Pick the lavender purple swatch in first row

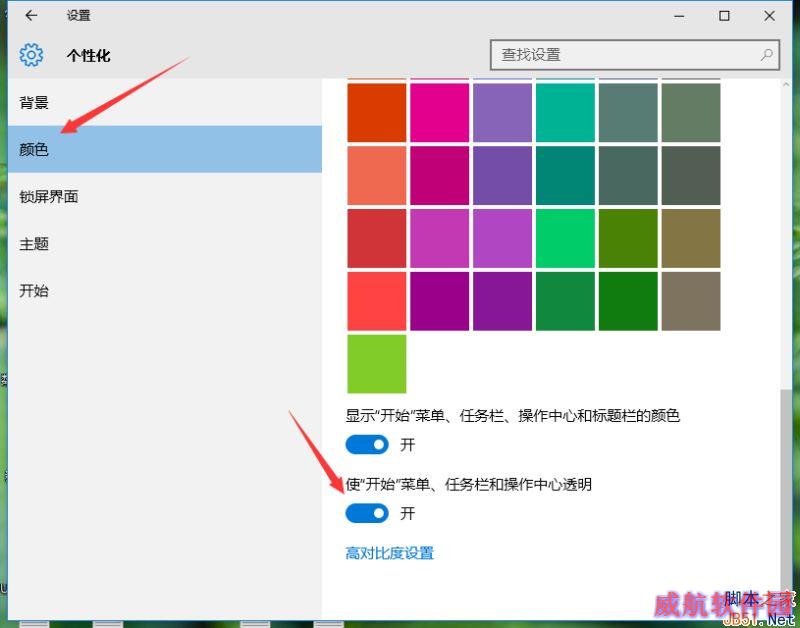502,113
